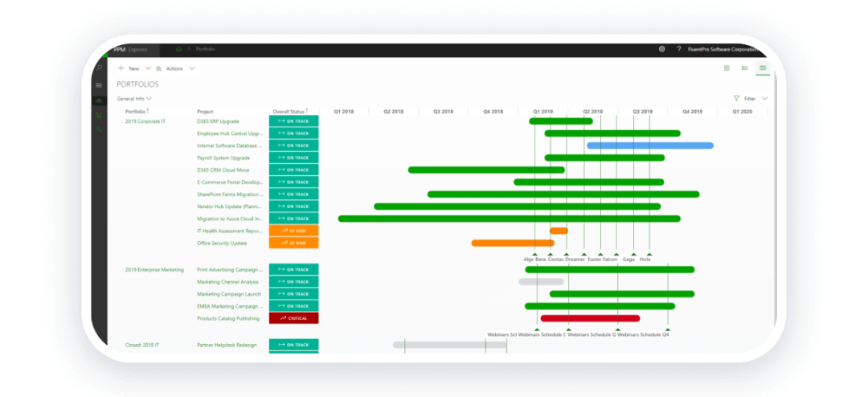Viewport: 868px width, 397px height.
Task: Select the gray Marketing Channel Analysis timeline bar
Action: pos(541,282)
